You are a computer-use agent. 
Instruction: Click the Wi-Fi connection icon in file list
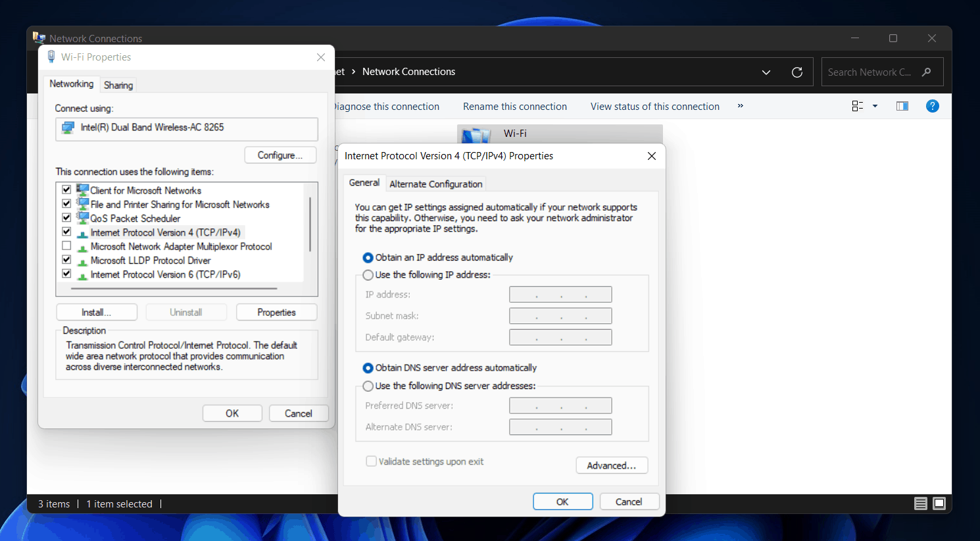point(476,135)
